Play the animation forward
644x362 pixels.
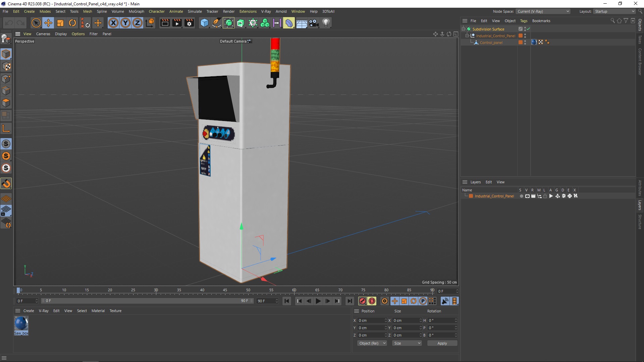[x=318, y=301]
